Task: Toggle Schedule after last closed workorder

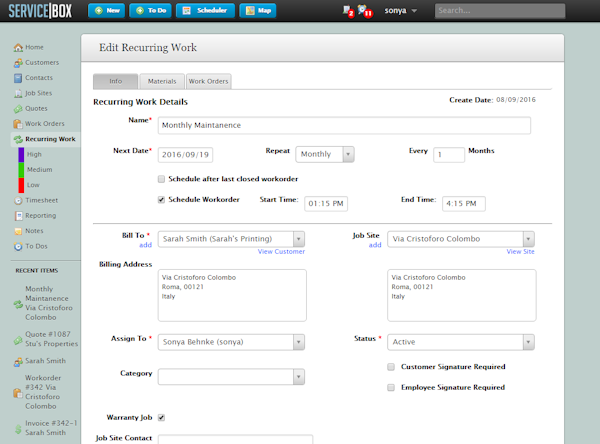Action: point(161,179)
